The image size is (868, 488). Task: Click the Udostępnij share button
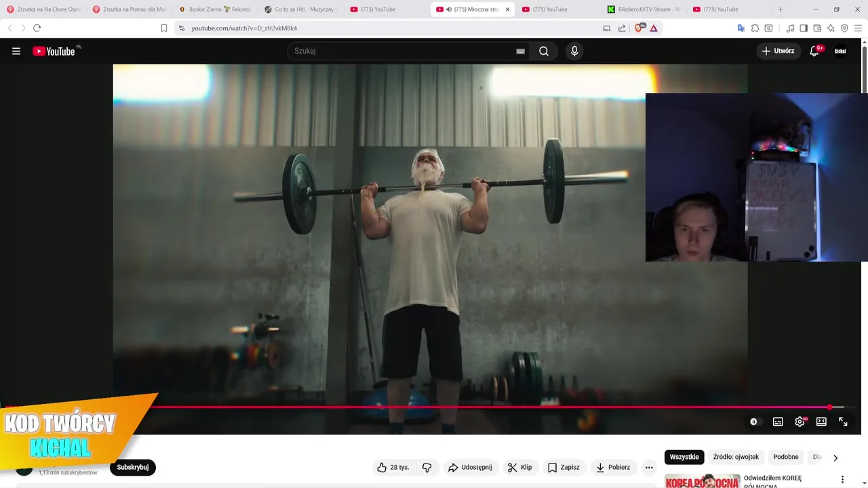[469, 467]
